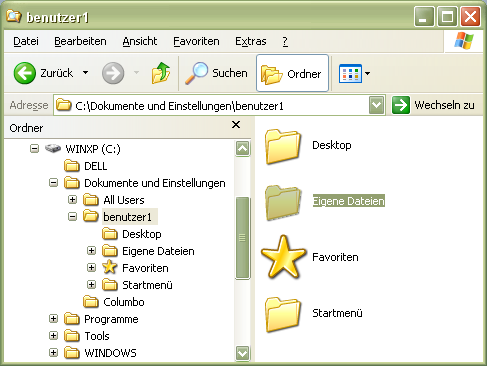487x366 pixels.
Task: Select the WINDOWS folder
Action: pos(100,353)
